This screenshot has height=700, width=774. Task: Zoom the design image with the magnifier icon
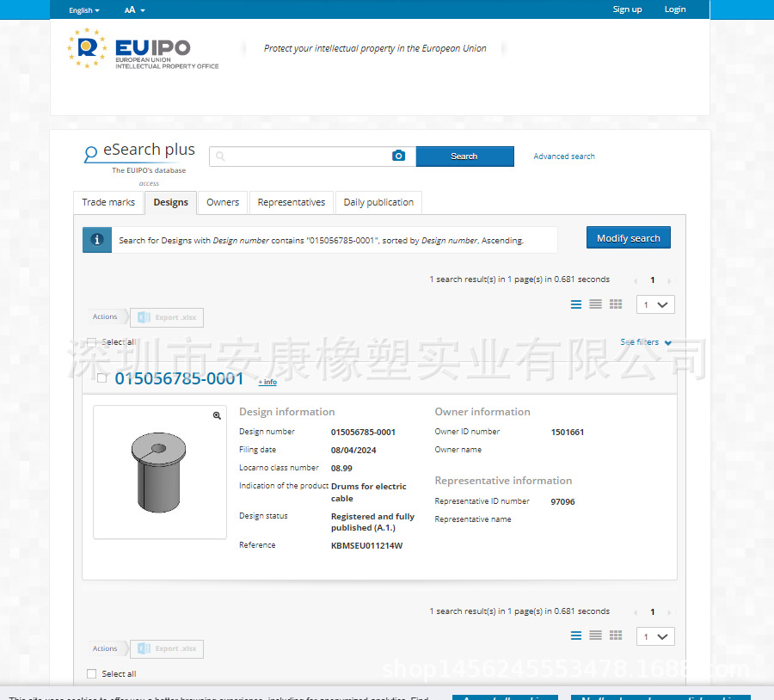217,415
